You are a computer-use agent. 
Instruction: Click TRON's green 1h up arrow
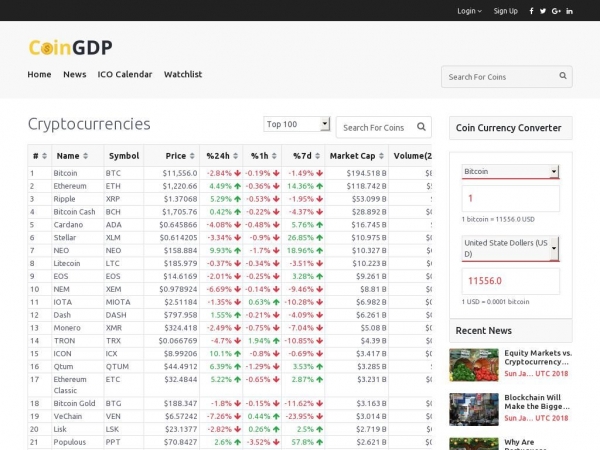pos(276,341)
